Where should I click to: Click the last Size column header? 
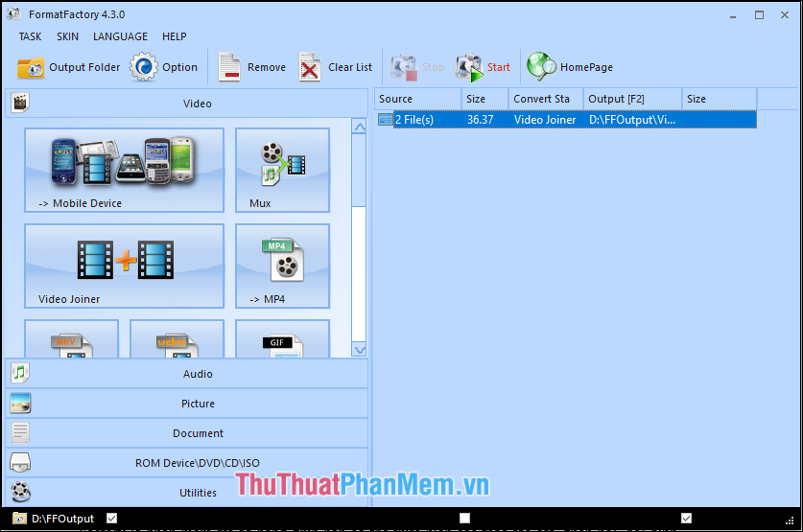[x=720, y=99]
